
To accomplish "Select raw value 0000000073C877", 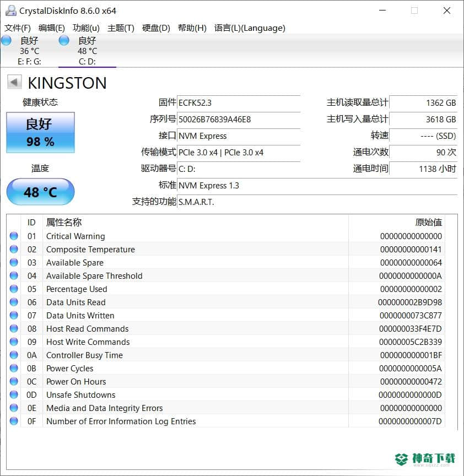I will (x=411, y=316).
